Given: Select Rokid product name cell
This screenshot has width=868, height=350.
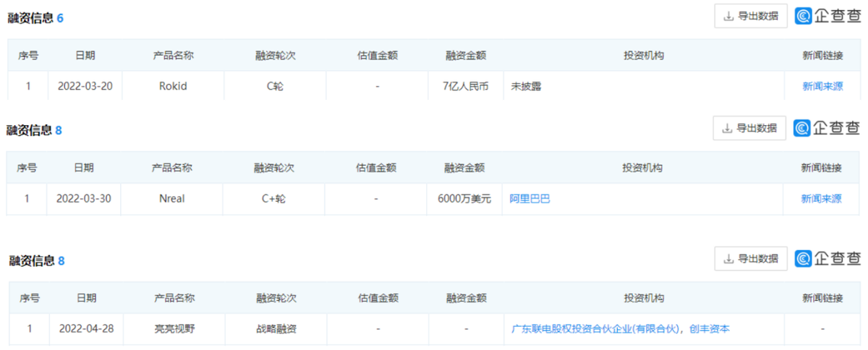Looking at the screenshot, I should (173, 86).
